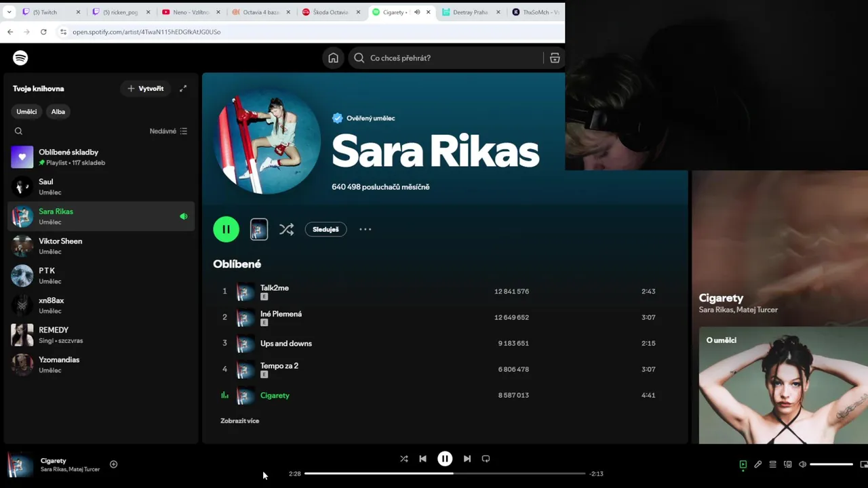Open the browser tab search dropdown

click(x=9, y=12)
